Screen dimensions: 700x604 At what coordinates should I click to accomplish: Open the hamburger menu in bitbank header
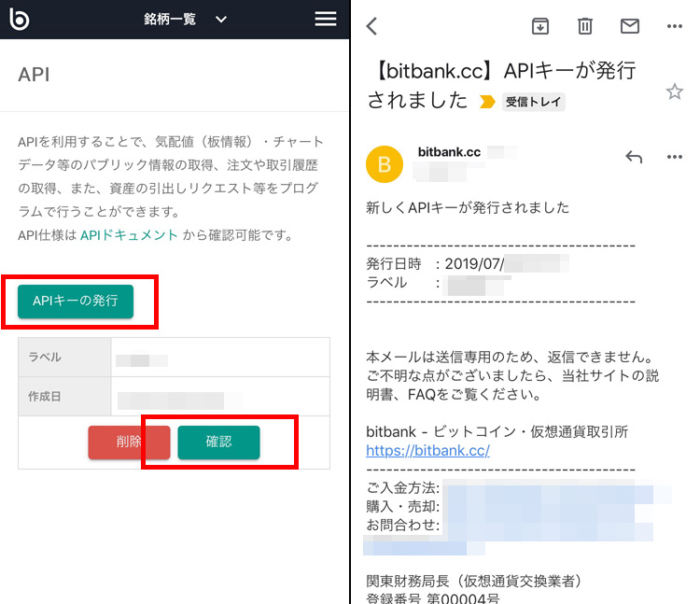tap(326, 19)
